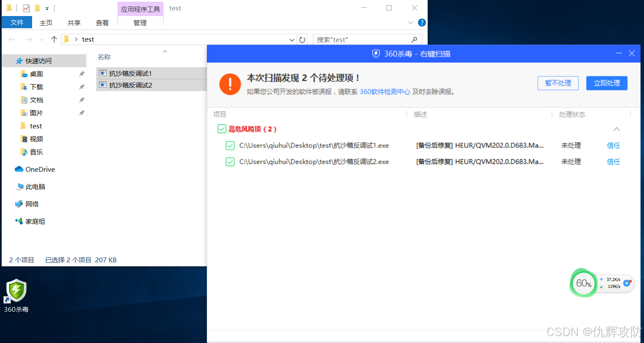
Task: Minimize the 360杀毒 scan window
Action: tap(619, 53)
